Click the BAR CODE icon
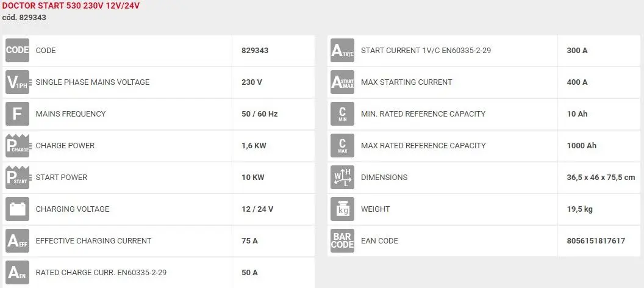 343,241
